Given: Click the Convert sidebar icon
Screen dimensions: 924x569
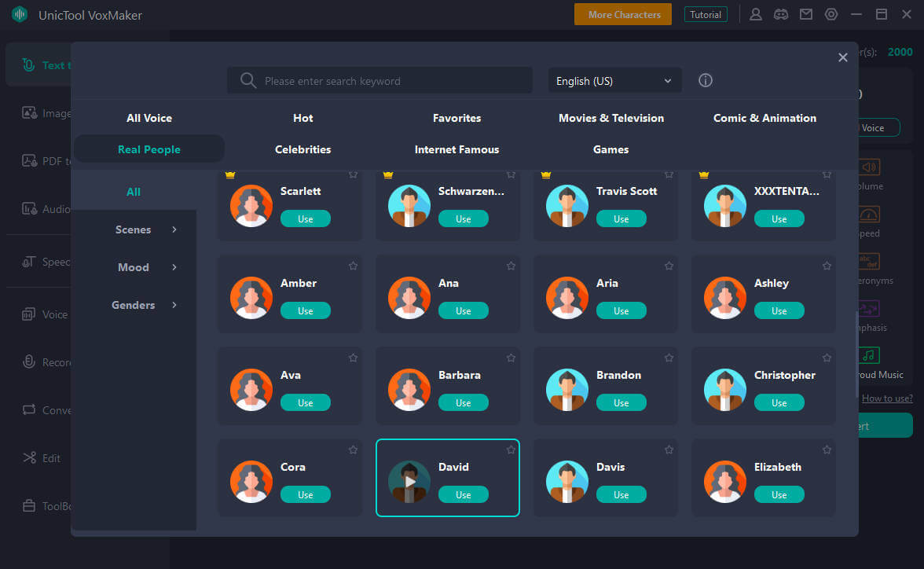Looking at the screenshot, I should click(29, 409).
